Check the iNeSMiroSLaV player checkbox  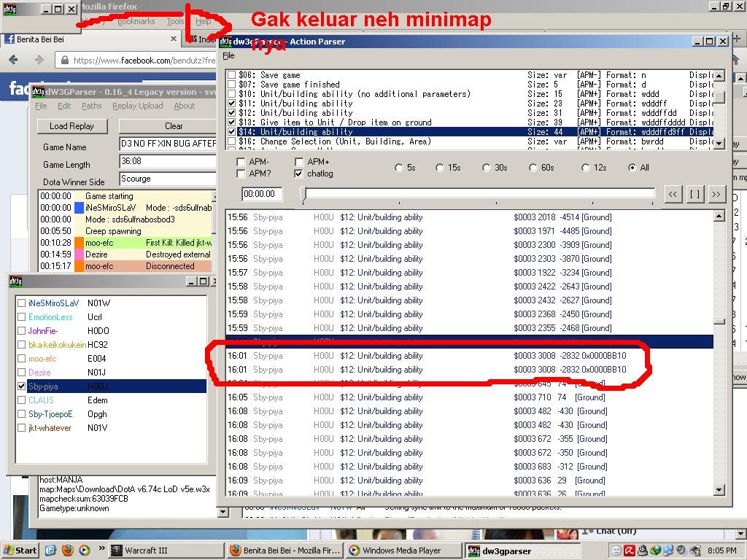point(21,303)
